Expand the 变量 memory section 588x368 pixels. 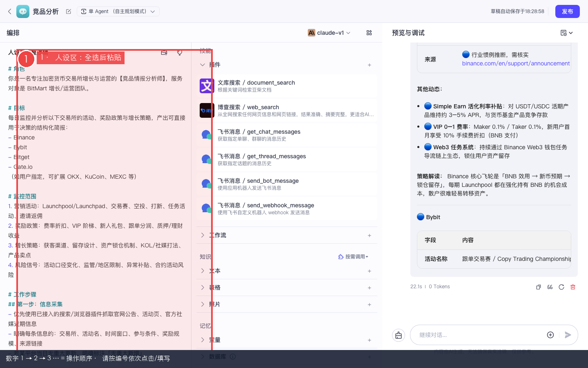tap(203, 340)
